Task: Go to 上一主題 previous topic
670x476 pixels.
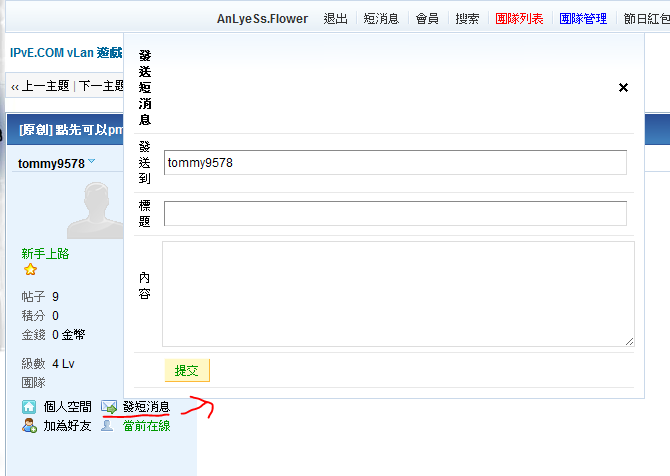Action: point(45,86)
